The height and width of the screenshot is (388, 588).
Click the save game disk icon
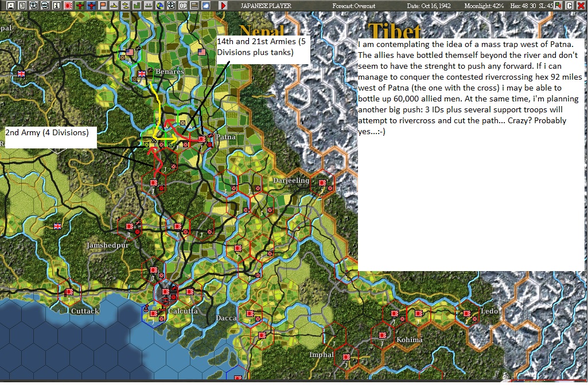(10, 5)
